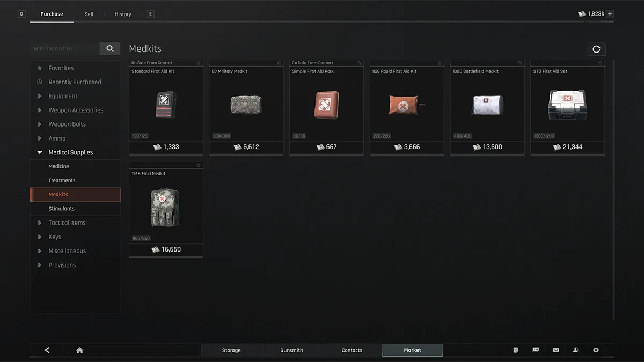Mark STO First Aid Set as favorite
The height and width of the screenshot is (362, 644).
(601, 63)
